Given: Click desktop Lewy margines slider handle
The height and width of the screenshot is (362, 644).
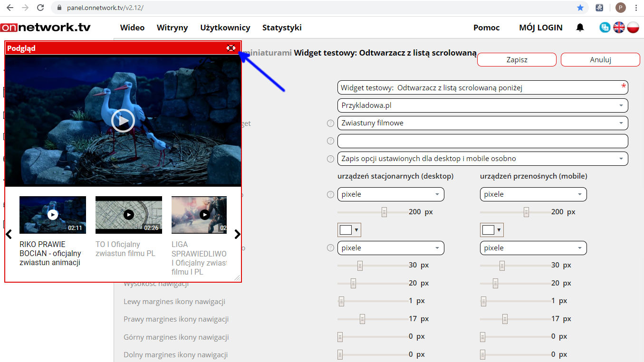Looking at the screenshot, I should point(341,301).
